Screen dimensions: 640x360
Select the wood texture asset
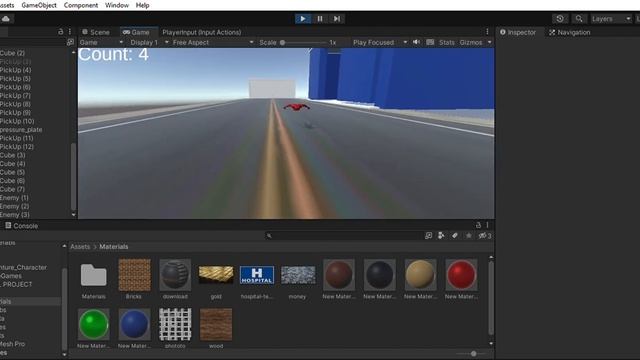216,328
